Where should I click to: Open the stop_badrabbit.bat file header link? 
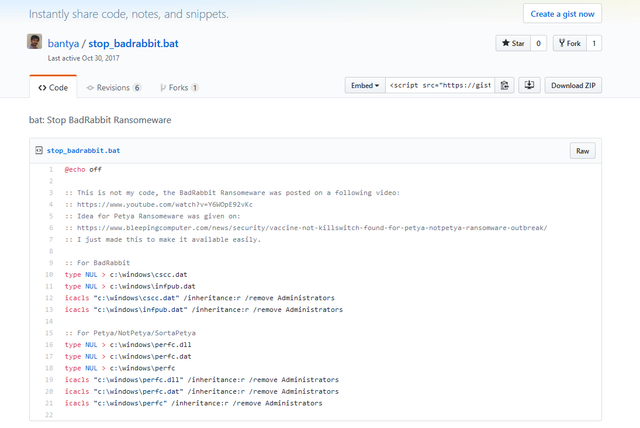83,151
